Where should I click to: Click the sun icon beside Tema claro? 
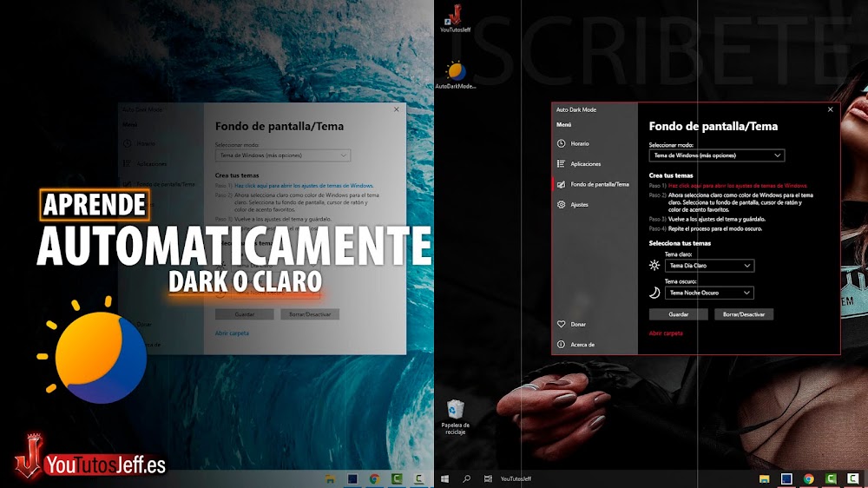[x=654, y=266]
